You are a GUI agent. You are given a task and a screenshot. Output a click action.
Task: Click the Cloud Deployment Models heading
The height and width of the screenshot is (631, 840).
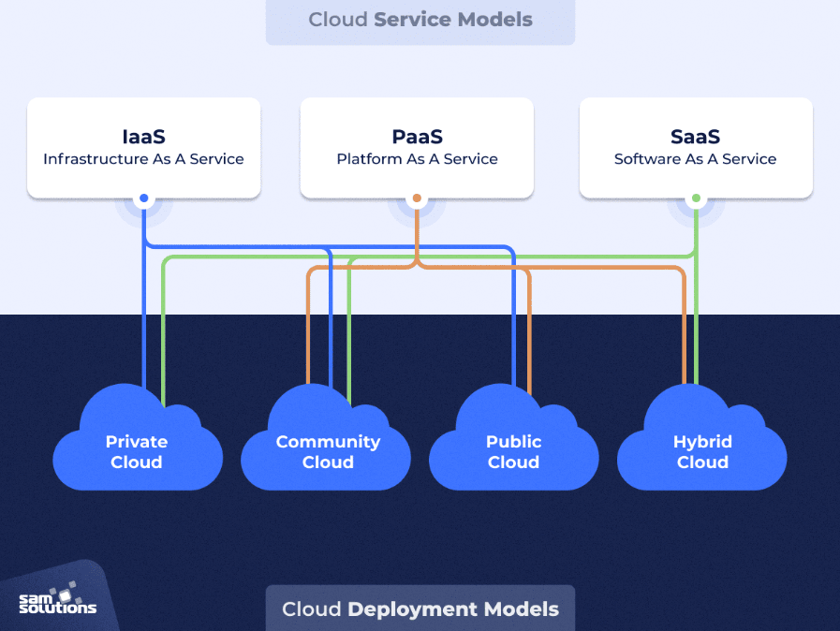(420, 609)
